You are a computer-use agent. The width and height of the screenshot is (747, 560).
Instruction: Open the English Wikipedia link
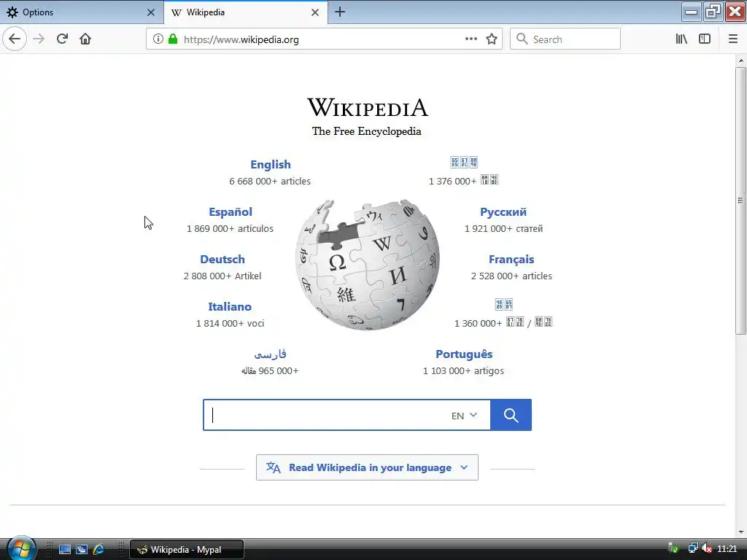271,164
